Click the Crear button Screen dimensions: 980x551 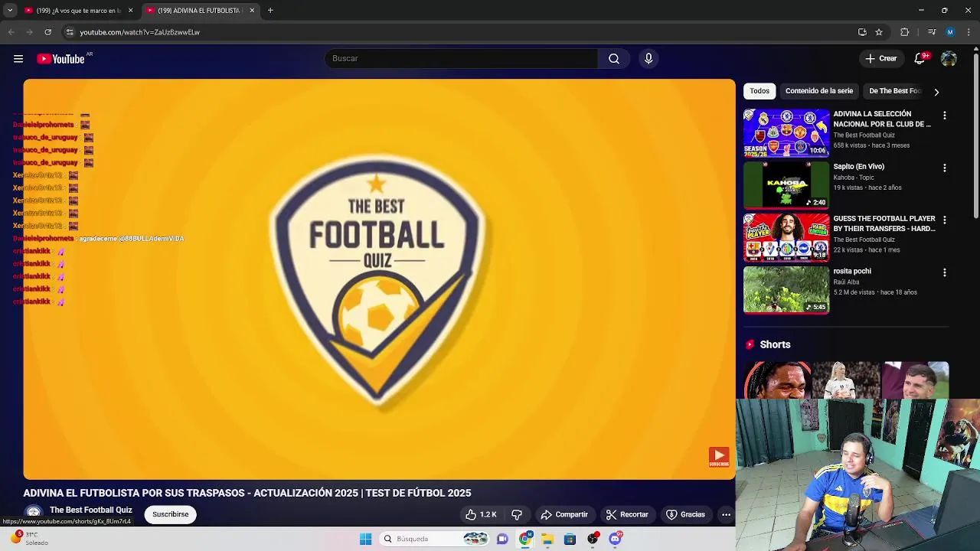click(880, 59)
